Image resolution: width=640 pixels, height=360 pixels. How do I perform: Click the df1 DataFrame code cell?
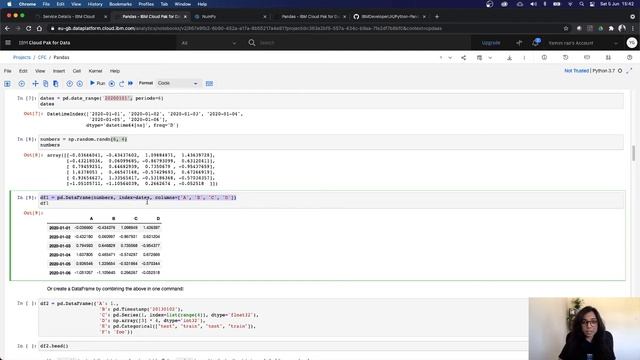coord(331,200)
